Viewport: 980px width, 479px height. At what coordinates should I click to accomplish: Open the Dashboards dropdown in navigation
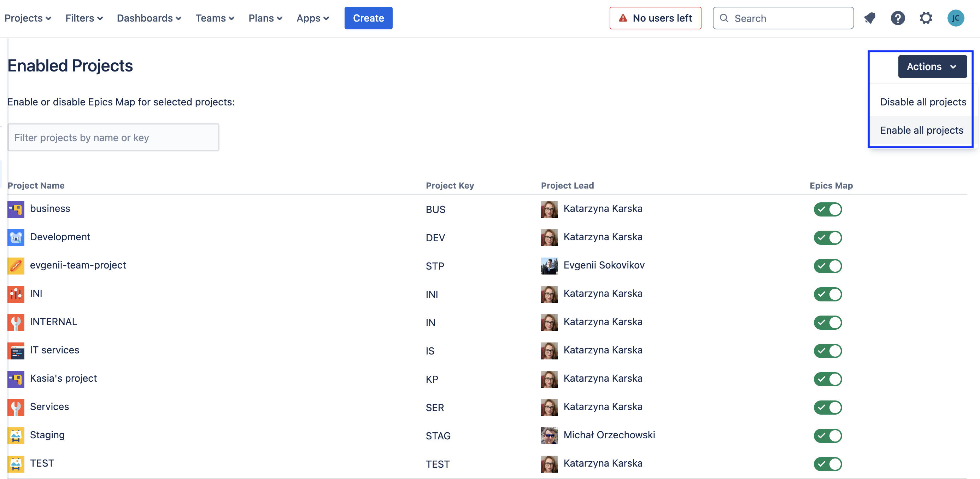click(149, 18)
